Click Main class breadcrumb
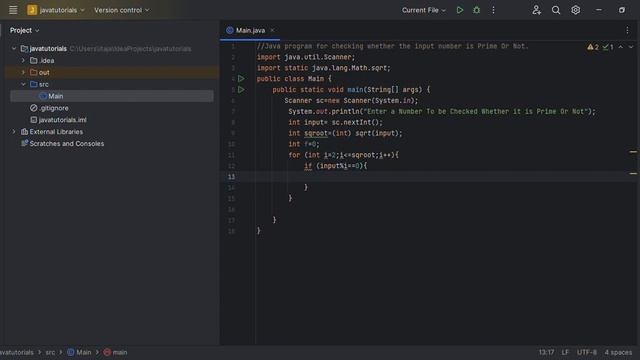The width and height of the screenshot is (640, 360). pyautogui.click(x=79, y=352)
